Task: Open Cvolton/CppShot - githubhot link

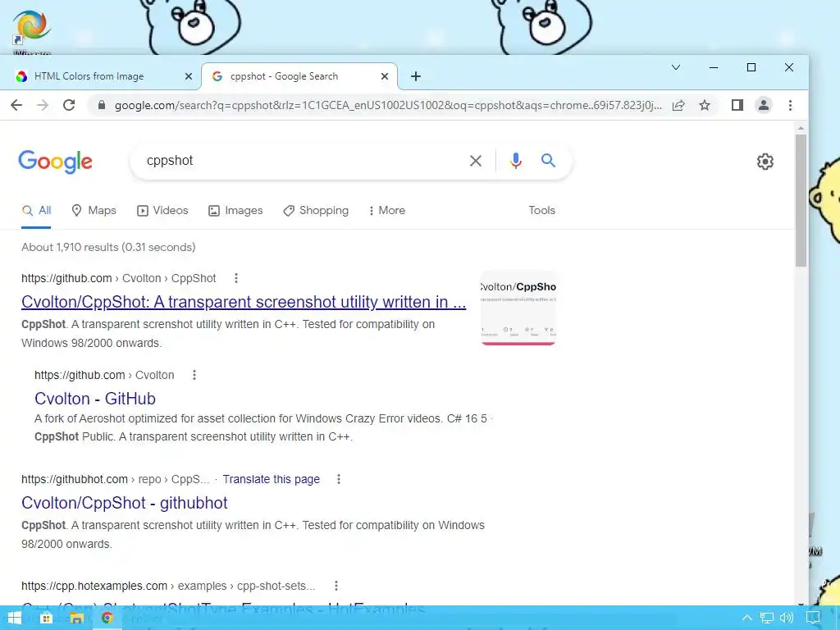Action: pyautogui.click(x=125, y=503)
